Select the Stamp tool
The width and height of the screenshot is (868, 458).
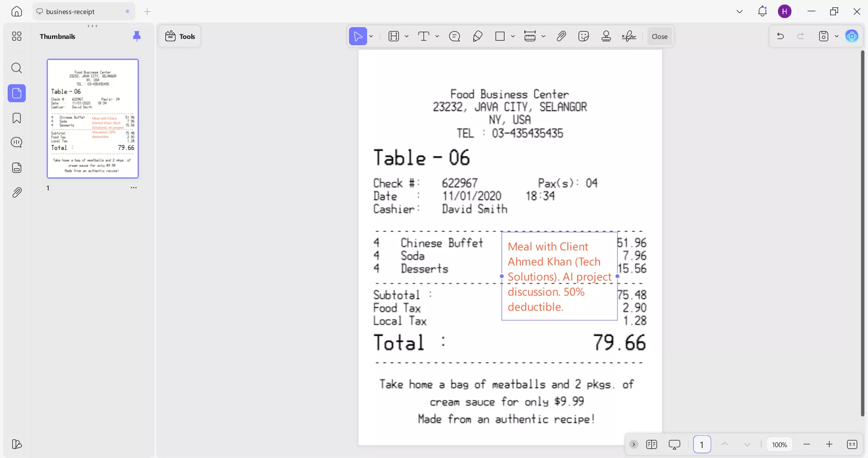coord(606,36)
